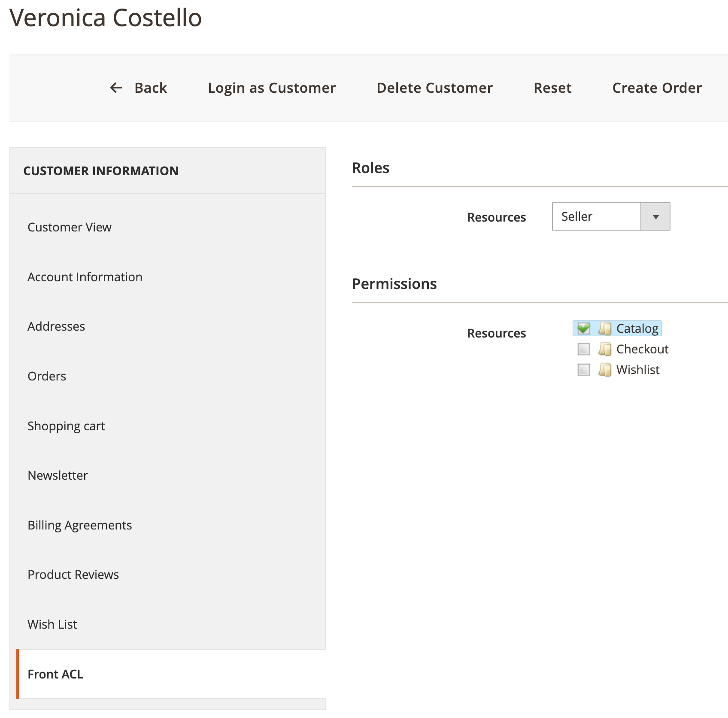
Task: Click the Seller role select field
Action: click(x=596, y=217)
